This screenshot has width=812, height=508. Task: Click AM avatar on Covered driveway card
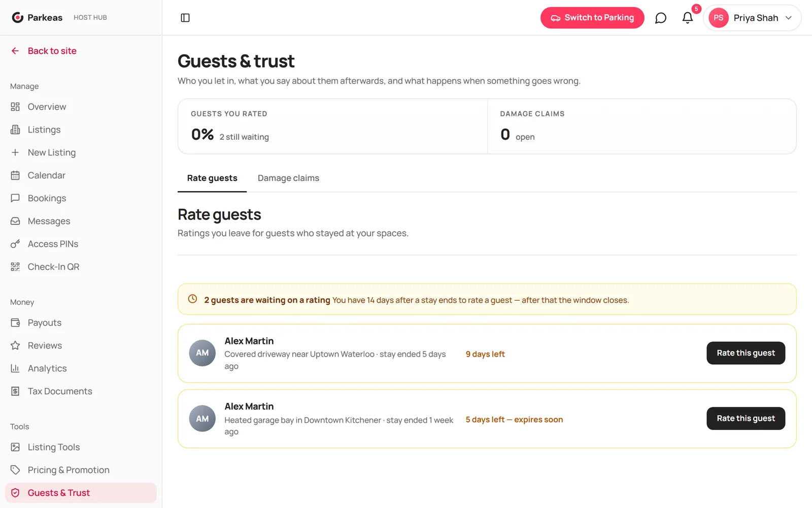202,353
